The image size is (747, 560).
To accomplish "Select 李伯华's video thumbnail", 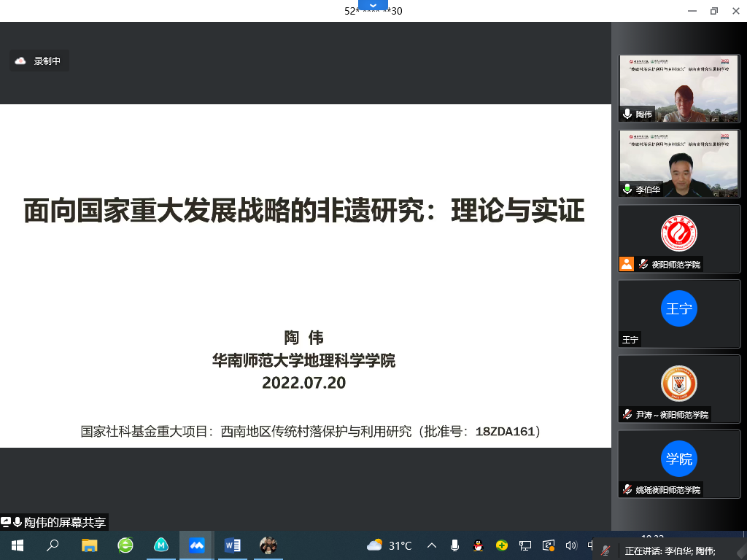I will tap(679, 163).
